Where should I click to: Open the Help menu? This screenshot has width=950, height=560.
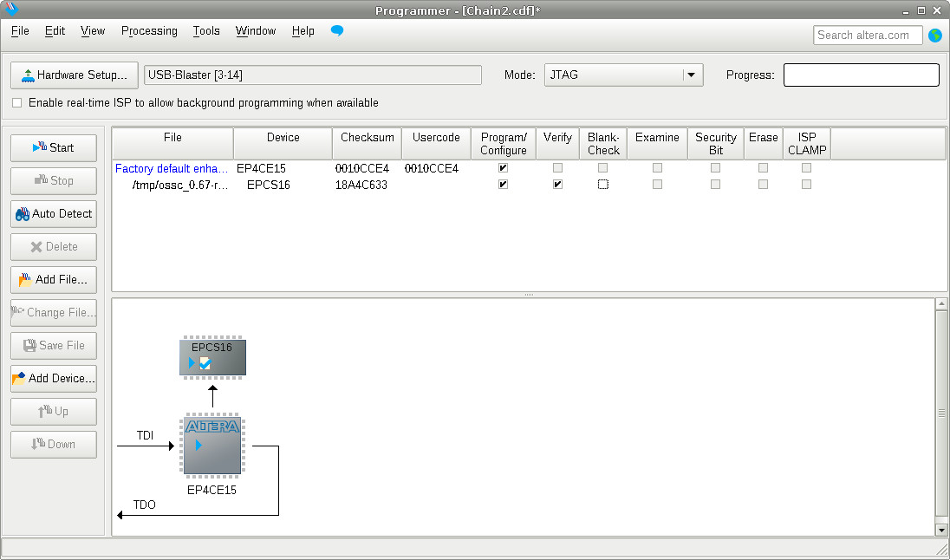click(x=303, y=31)
